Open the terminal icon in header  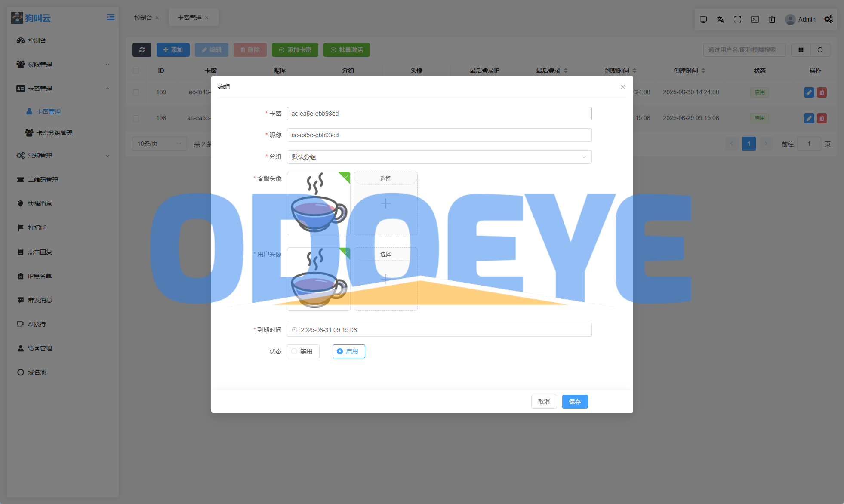755,19
